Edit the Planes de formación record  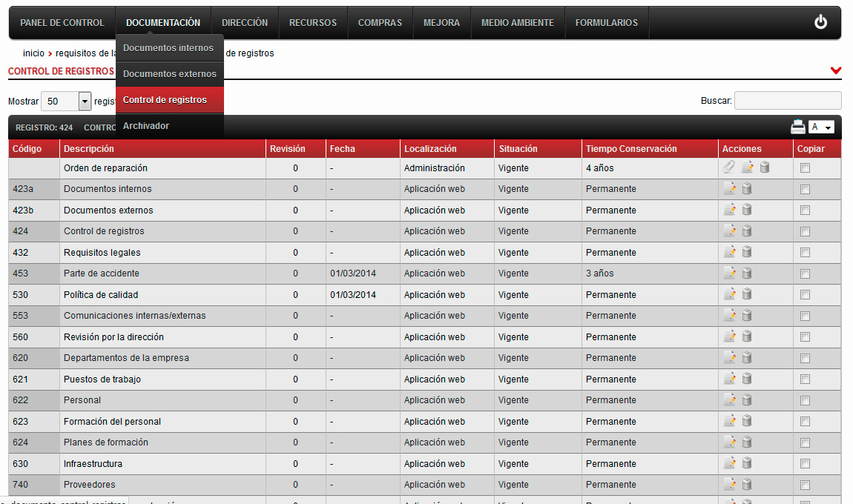[x=730, y=442]
